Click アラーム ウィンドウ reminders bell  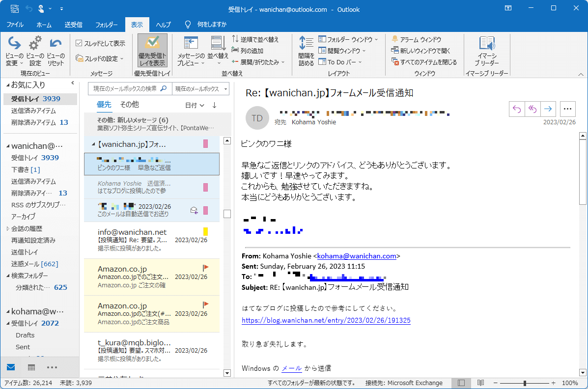tap(416, 39)
